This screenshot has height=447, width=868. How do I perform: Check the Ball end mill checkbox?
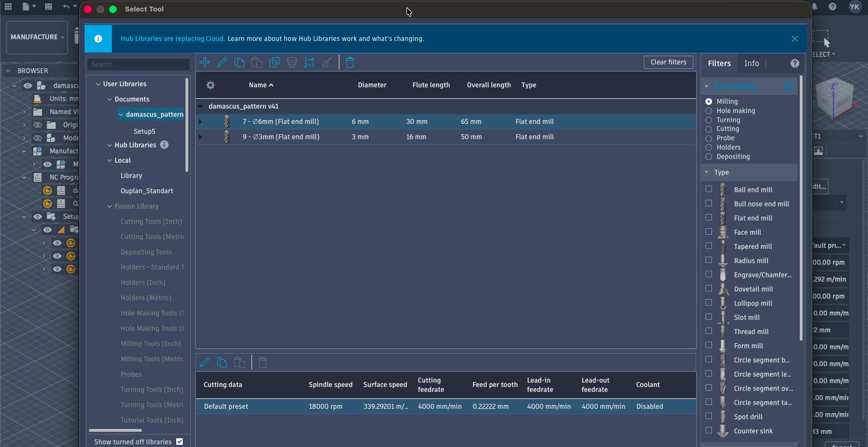709,189
